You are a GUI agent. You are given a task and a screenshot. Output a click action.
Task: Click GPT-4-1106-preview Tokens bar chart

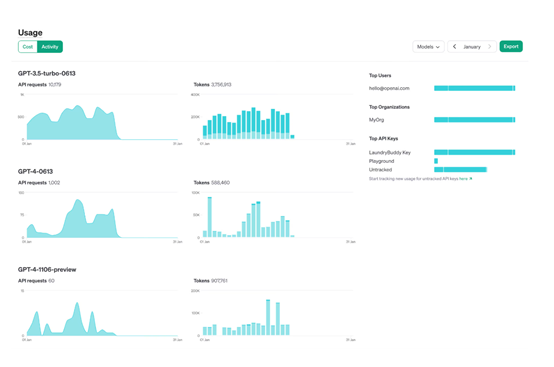point(274,315)
